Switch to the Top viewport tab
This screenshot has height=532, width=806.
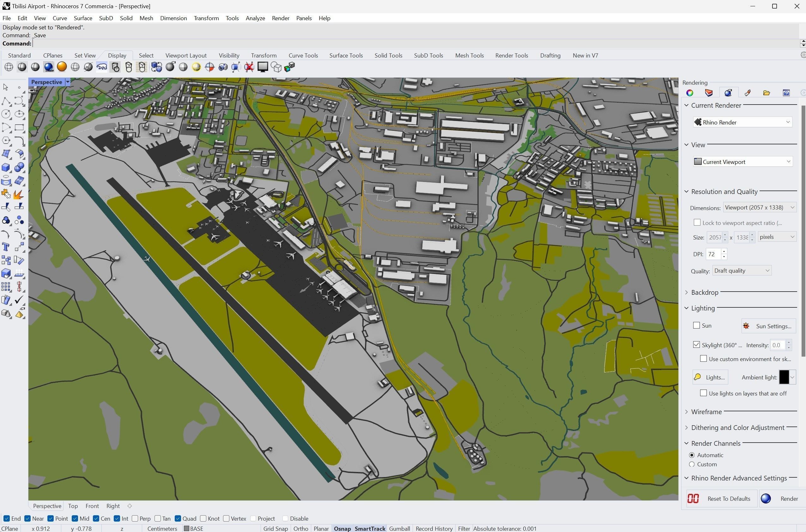pyautogui.click(x=73, y=506)
